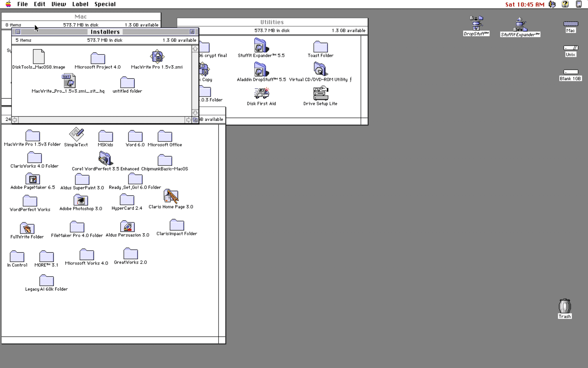Open the Apple menu
Viewport: 588px width, 368px height.
coord(8,4)
